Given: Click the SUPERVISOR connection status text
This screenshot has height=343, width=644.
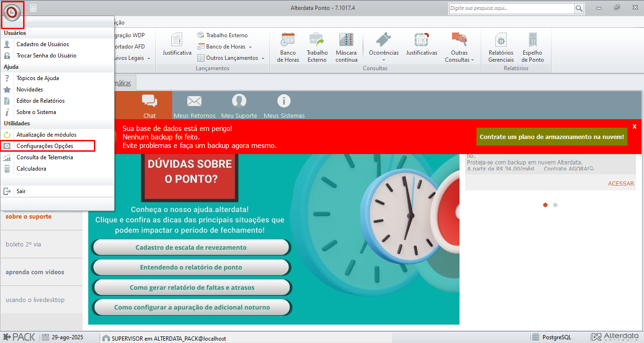Looking at the screenshot, I should pyautogui.click(x=169, y=338).
